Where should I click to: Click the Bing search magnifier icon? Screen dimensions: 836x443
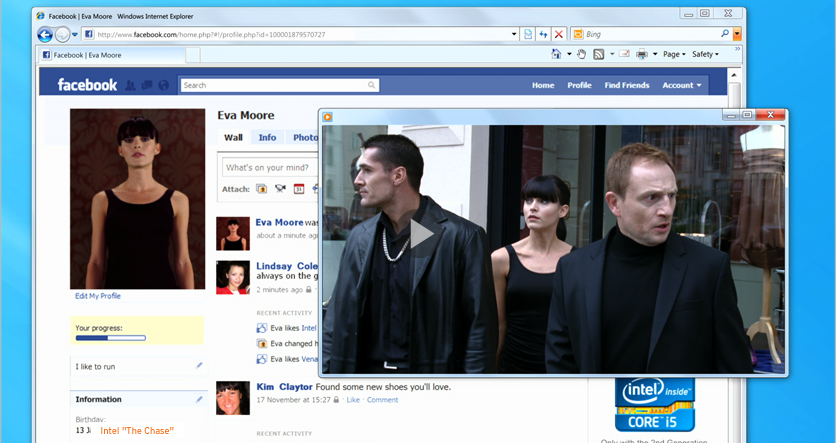point(725,34)
